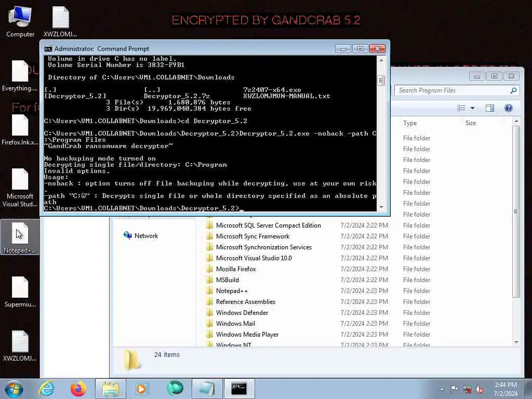Select the Microsoft Visual Studio desktop icon
The width and height of the screenshot is (532, 399).
click(x=20, y=188)
